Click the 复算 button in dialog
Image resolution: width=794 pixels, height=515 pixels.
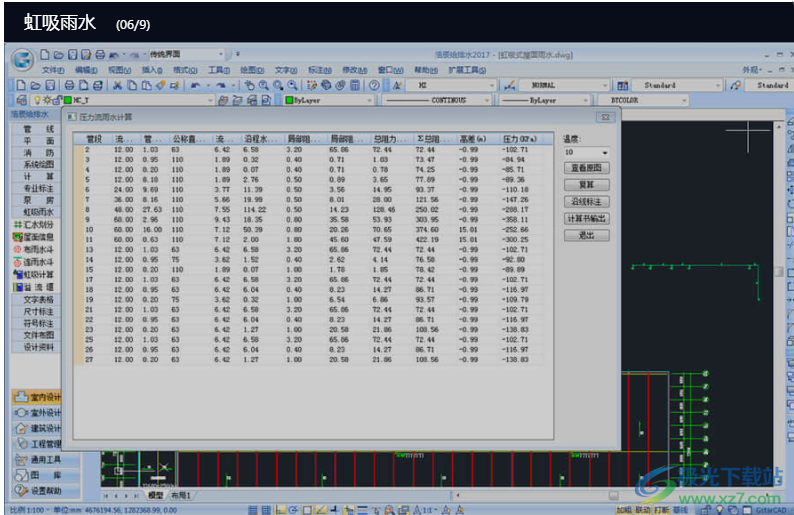coord(586,185)
